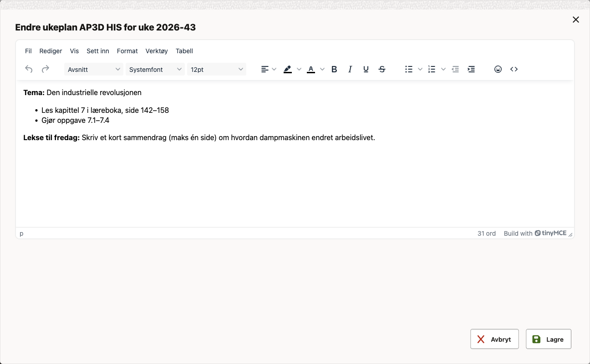590x364 pixels.
Task: Open the Verktøy menu
Action: (157, 51)
